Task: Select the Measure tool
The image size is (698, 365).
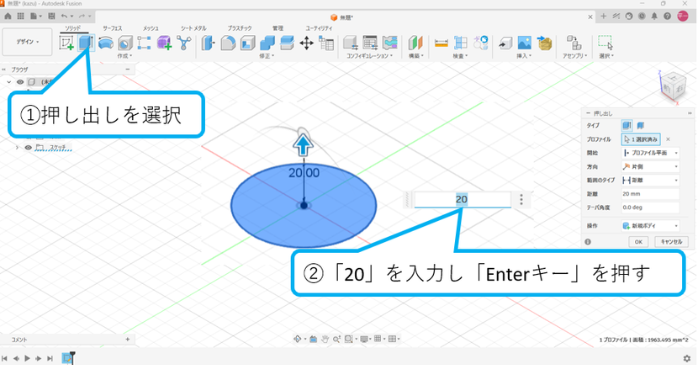Action: 441,43
